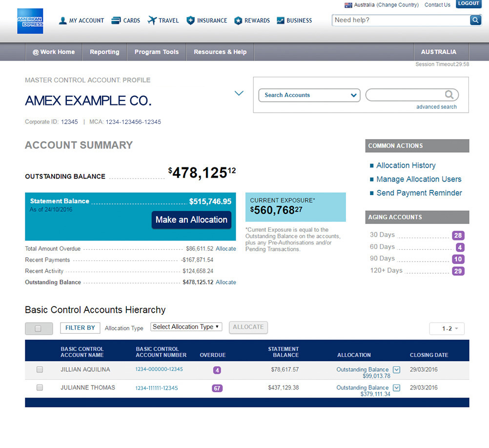Click the 120+ Days aging badge showing 29
The height and width of the screenshot is (448, 489).
coord(458,271)
